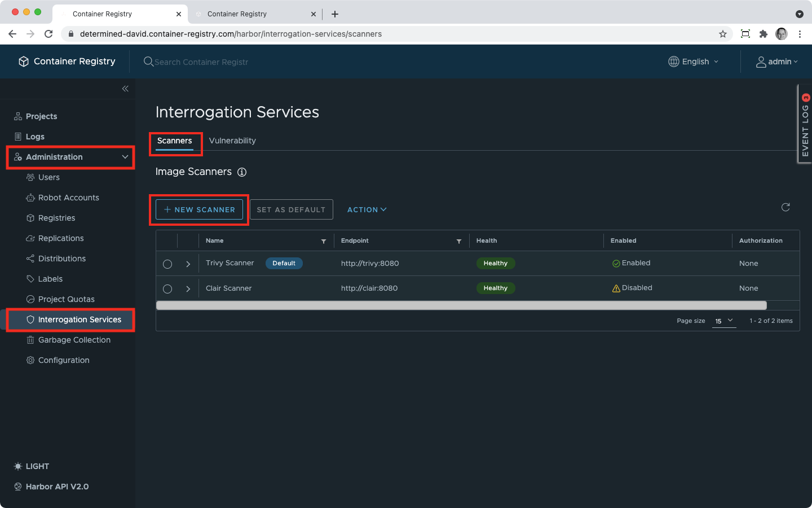Click the Registries cube icon
812x508 pixels.
click(x=30, y=218)
